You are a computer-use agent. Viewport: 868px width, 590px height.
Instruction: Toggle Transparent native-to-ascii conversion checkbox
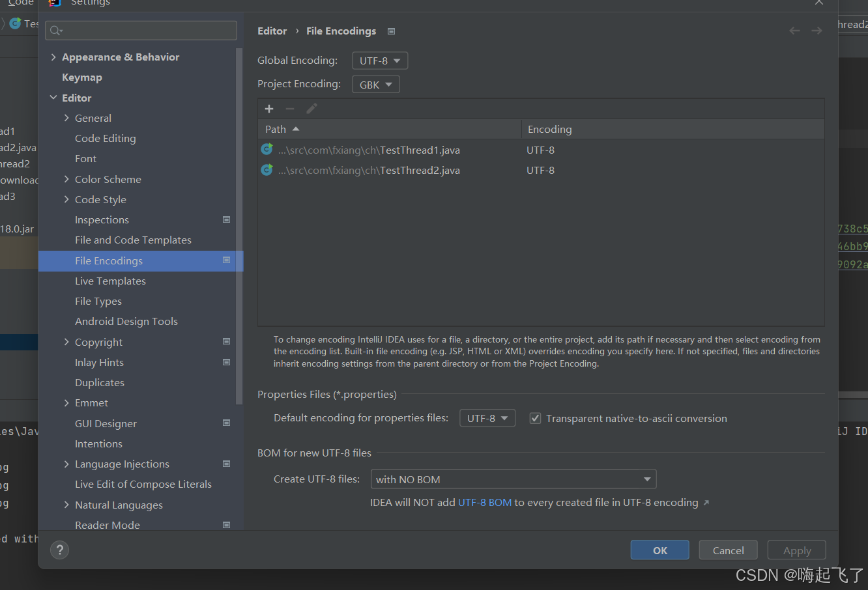click(x=535, y=418)
